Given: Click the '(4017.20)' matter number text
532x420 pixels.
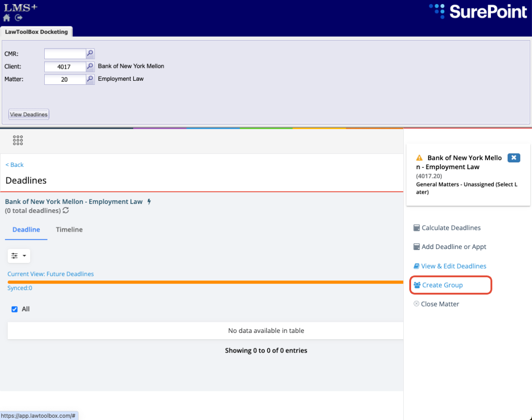Looking at the screenshot, I should pos(429,176).
